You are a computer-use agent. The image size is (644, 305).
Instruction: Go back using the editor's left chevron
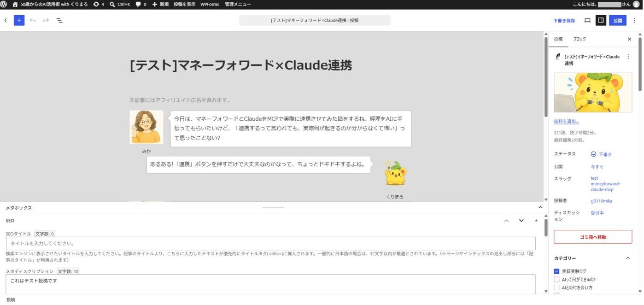(x=6, y=20)
